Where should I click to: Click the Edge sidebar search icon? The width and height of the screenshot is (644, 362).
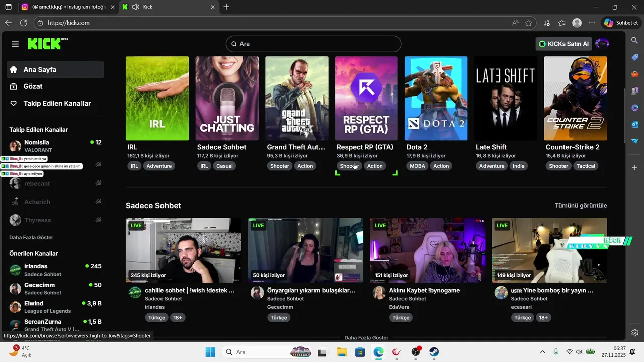(635, 40)
